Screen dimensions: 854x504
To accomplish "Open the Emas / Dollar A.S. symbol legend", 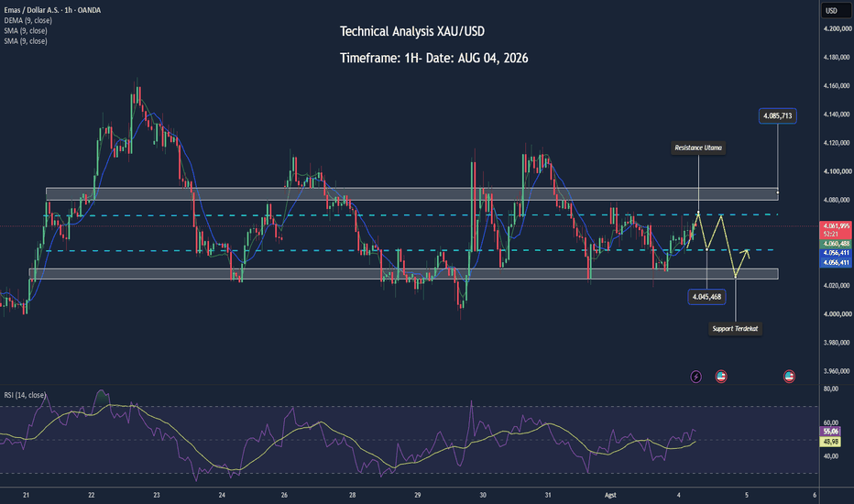I will coord(52,10).
